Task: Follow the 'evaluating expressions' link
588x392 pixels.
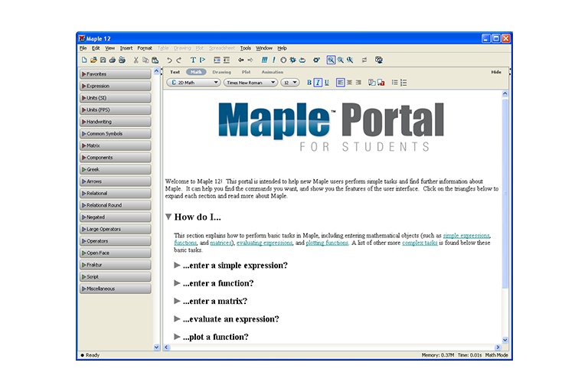Action: pos(264,243)
